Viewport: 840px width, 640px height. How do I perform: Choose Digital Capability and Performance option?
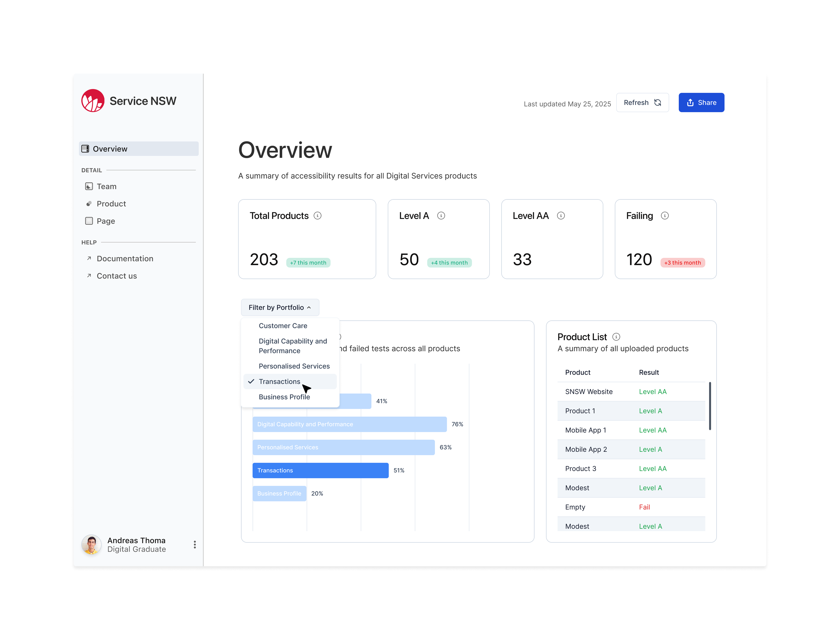[x=293, y=345]
